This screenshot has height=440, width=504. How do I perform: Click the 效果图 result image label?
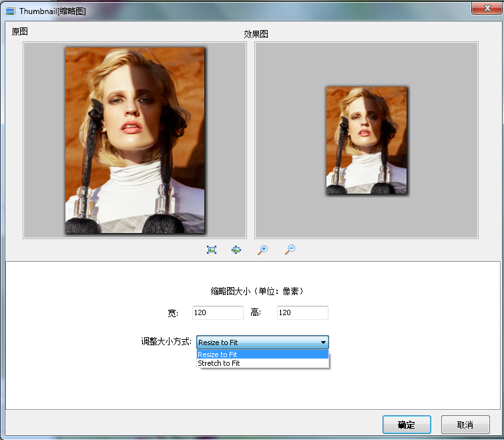click(256, 34)
